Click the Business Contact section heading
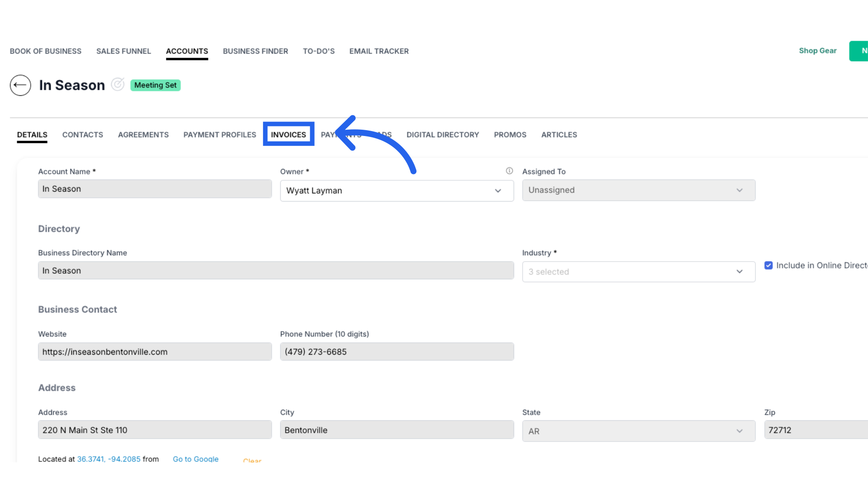The height and width of the screenshot is (488, 868). click(x=77, y=310)
